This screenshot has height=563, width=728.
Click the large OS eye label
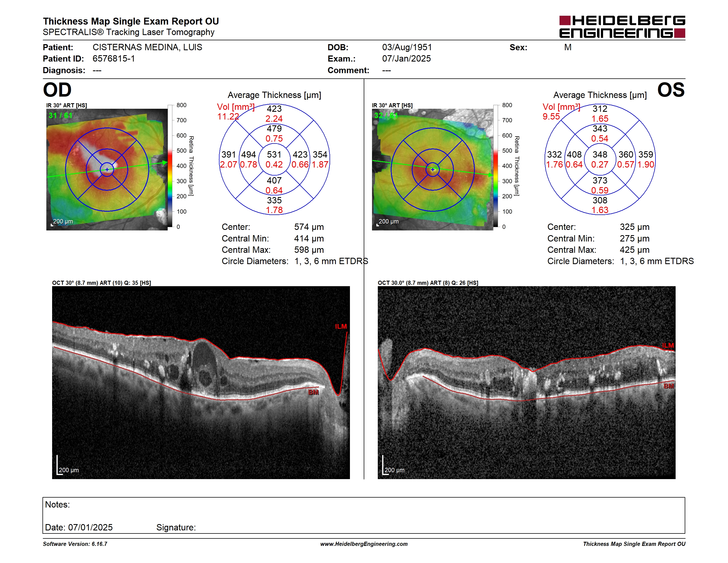pos(671,90)
